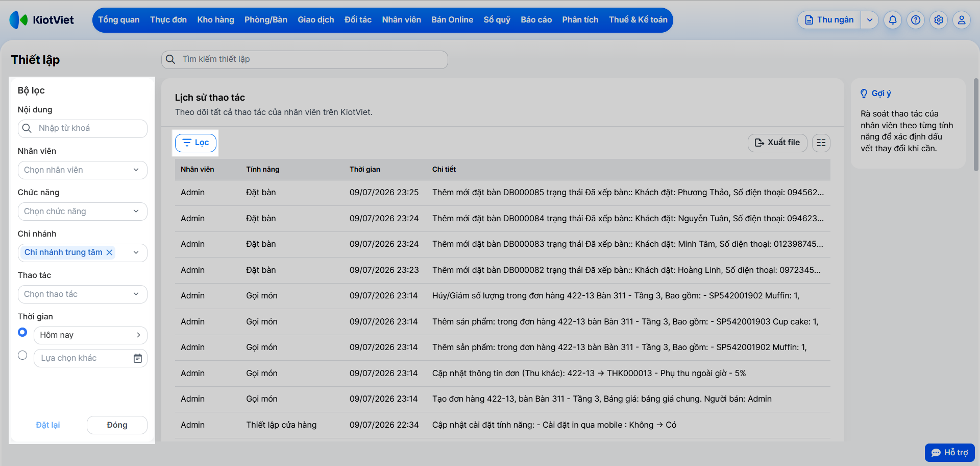The image size is (980, 466).
Task: Open the Tổng quan menu
Action: pyautogui.click(x=119, y=20)
